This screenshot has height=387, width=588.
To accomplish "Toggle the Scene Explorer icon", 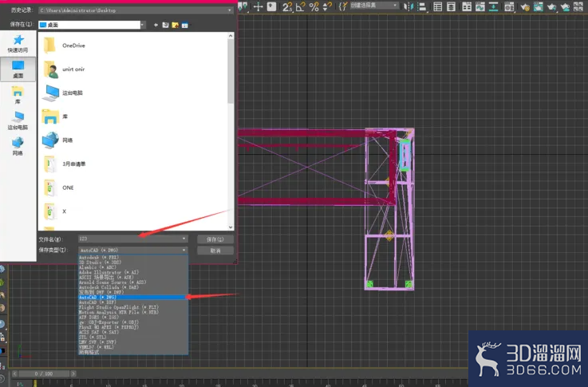I will pyautogui.click(x=438, y=6).
